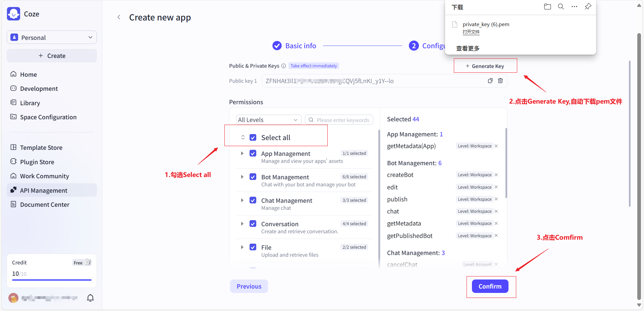This screenshot has width=644, height=311.
Task: Remove createBot permission with X icon
Action: point(496,175)
